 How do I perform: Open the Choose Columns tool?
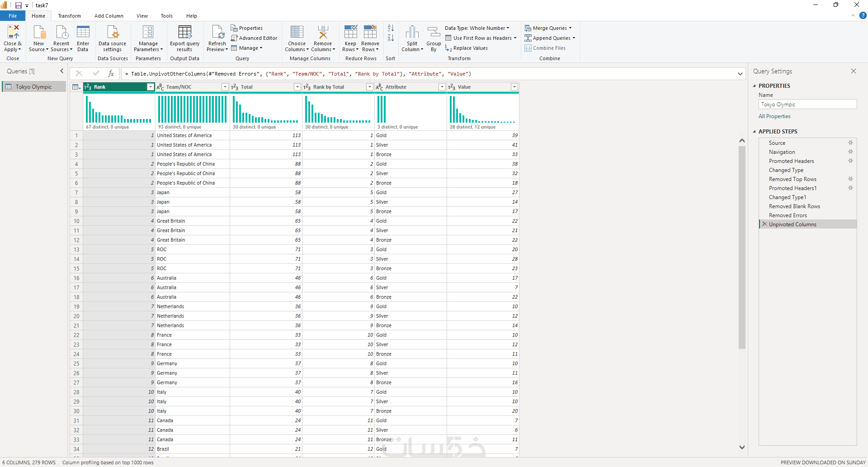tap(297, 33)
